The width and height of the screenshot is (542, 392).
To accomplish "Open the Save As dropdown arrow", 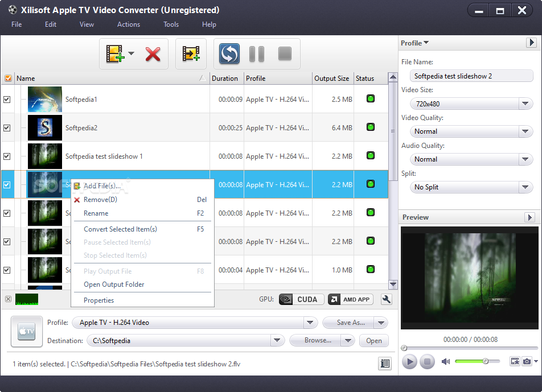I will click(381, 323).
